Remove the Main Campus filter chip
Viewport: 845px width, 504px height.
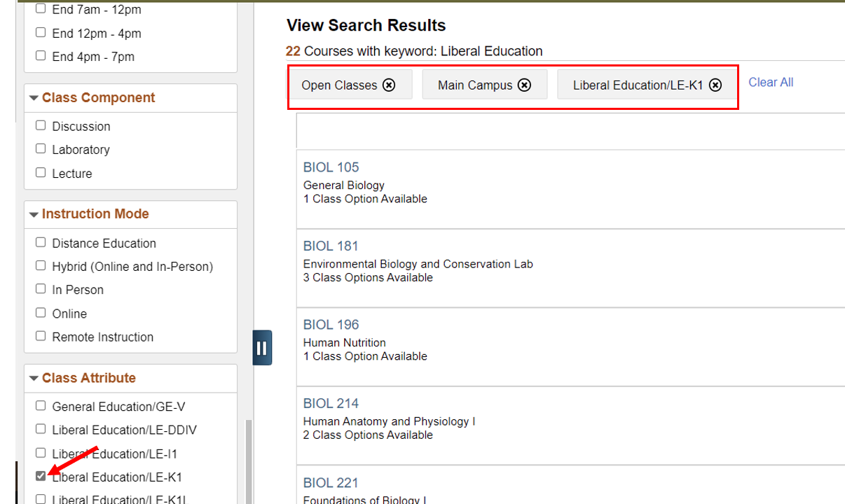tap(524, 85)
